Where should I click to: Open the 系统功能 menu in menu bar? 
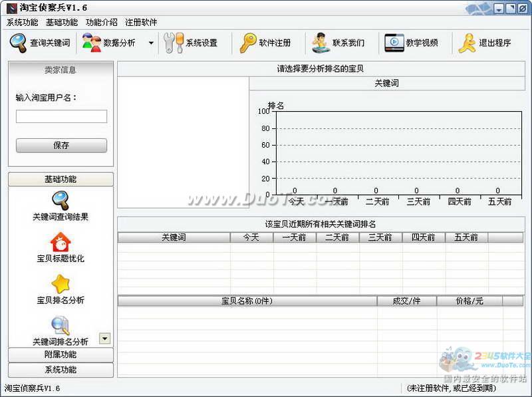click(22, 22)
